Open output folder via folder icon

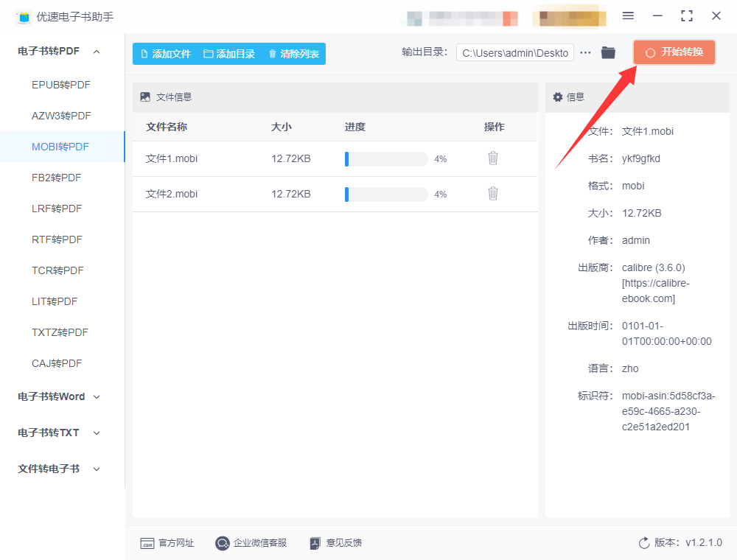[x=608, y=52]
